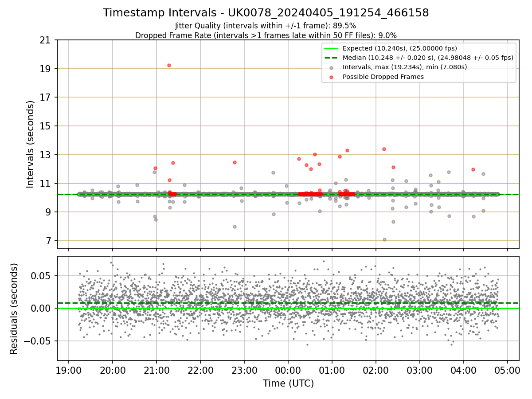Viewport: 532px width, 399px height.
Task: Click the 15 interval axis tick label
Action: pos(45,126)
